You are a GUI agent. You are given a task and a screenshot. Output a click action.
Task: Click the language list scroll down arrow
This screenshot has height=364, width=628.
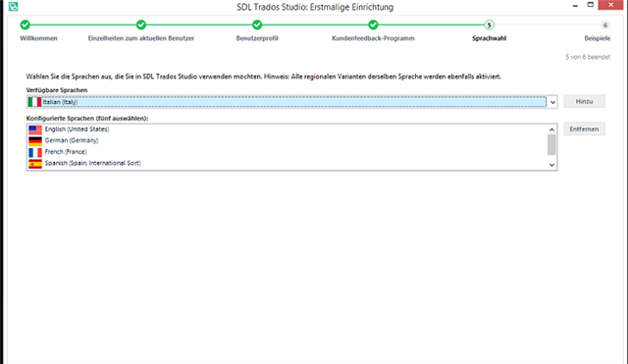coord(551,165)
